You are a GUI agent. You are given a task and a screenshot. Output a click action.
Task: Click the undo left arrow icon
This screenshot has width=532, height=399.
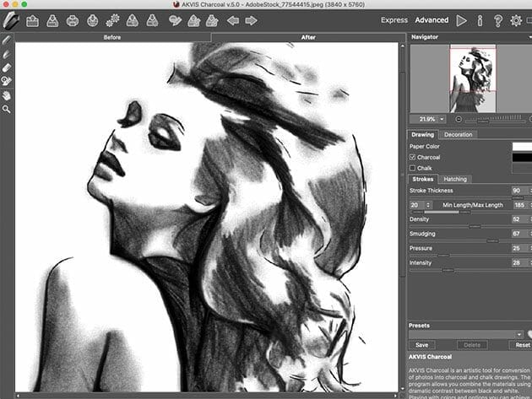233,20
